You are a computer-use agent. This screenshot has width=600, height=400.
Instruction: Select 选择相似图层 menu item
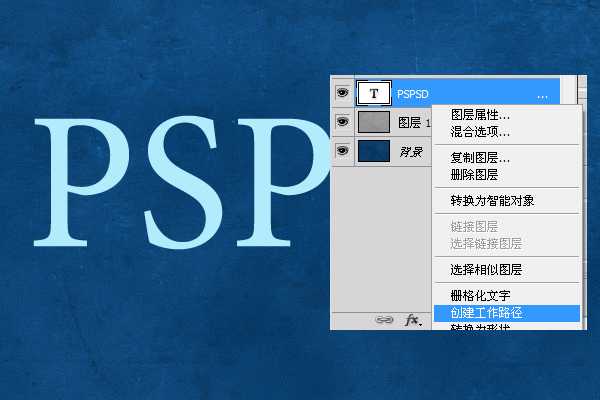486,270
